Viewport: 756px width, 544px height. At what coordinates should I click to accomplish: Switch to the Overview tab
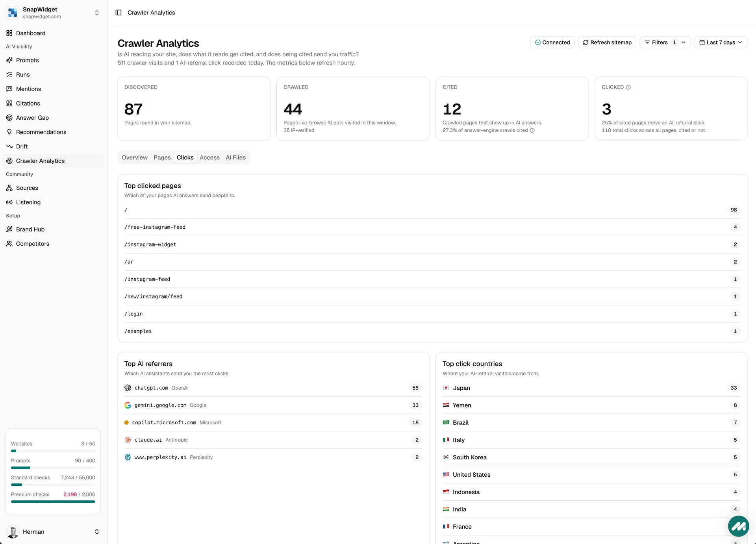point(135,157)
